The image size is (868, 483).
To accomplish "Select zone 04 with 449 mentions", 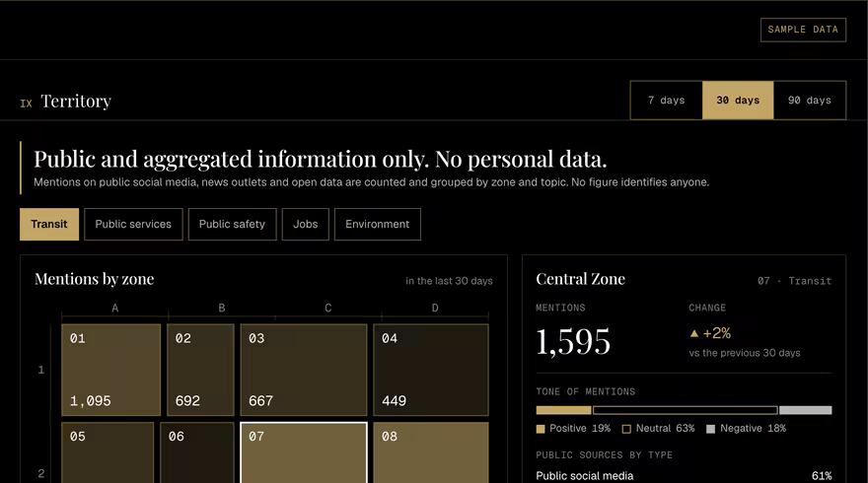I will (431, 370).
